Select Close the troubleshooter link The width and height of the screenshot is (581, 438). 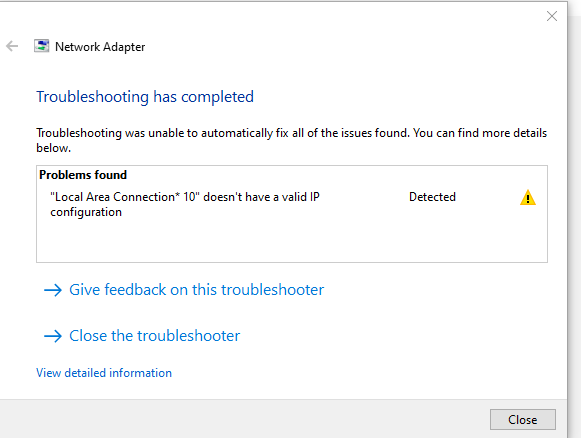[155, 336]
